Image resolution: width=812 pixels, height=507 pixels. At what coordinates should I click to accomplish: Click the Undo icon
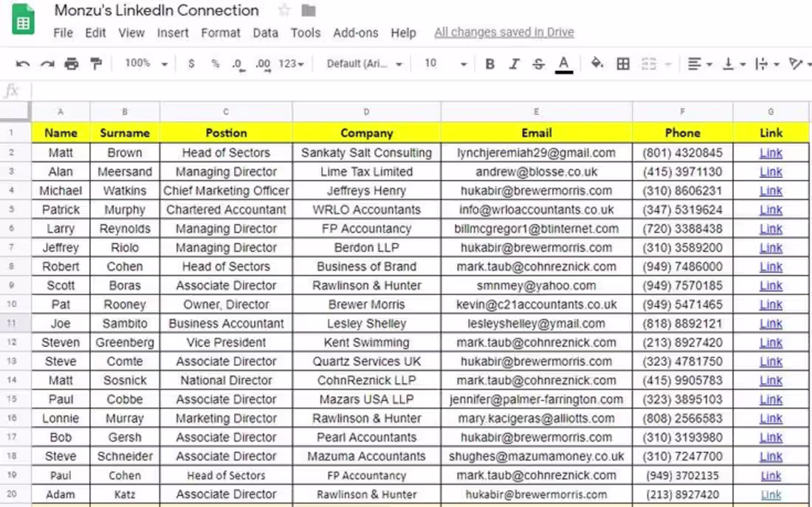tap(23, 63)
